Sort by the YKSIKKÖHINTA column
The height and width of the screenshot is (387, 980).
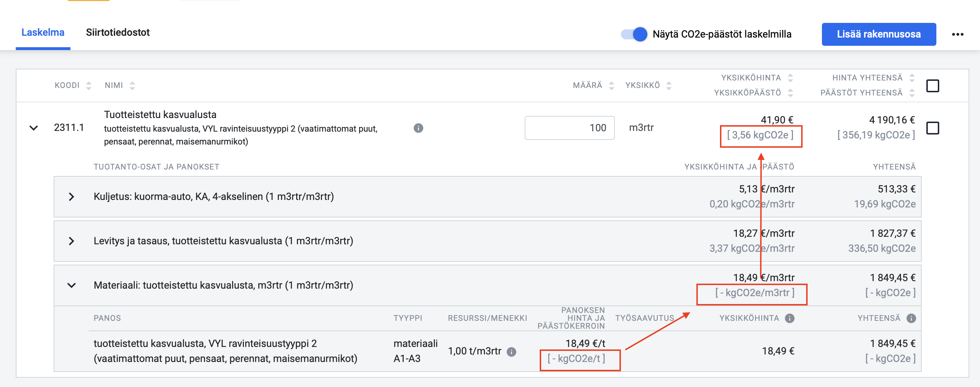(x=790, y=78)
